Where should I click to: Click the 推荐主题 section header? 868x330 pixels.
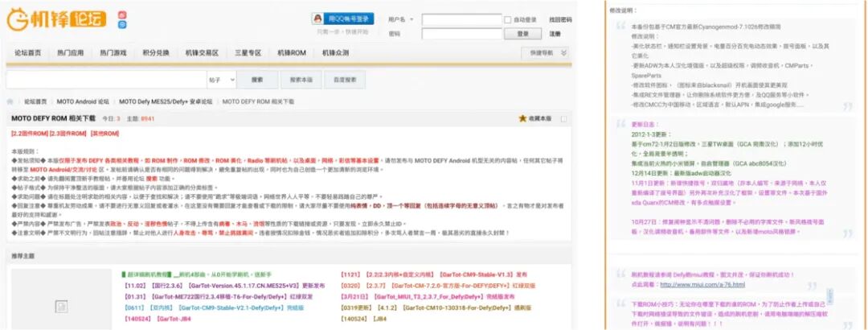[x=23, y=256]
